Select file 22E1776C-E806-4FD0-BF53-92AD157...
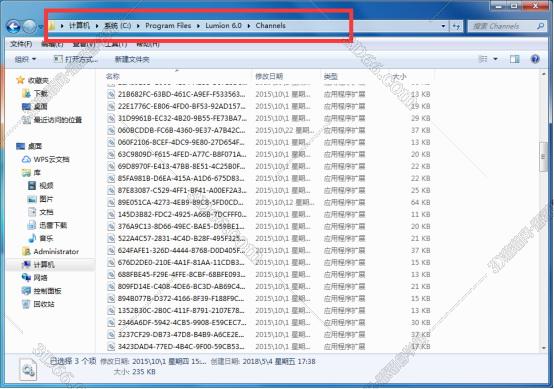554x389 pixels. [x=182, y=106]
